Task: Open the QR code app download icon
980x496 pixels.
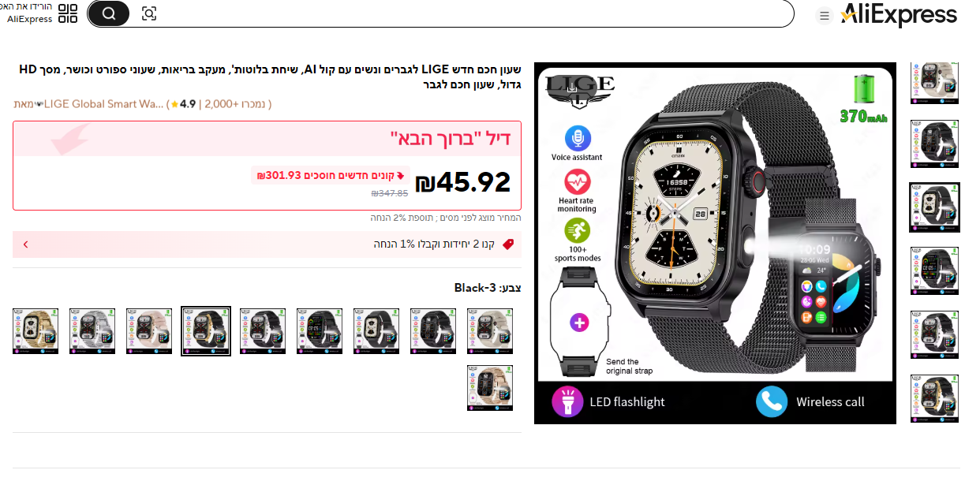Action: [68, 13]
